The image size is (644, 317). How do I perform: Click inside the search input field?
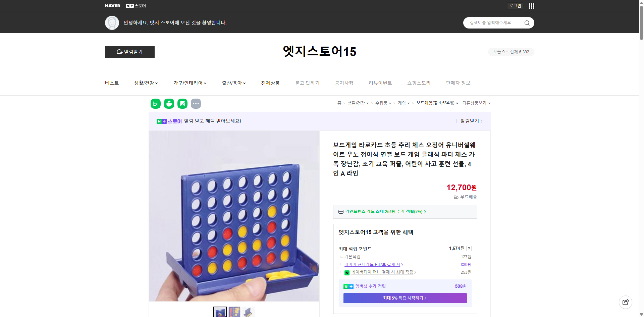(493, 22)
